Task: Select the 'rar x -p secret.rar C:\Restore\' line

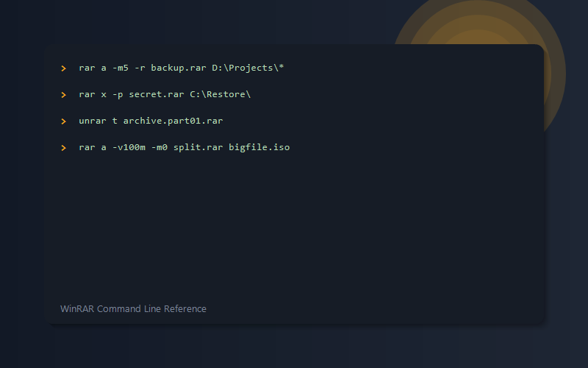Action: (x=165, y=95)
